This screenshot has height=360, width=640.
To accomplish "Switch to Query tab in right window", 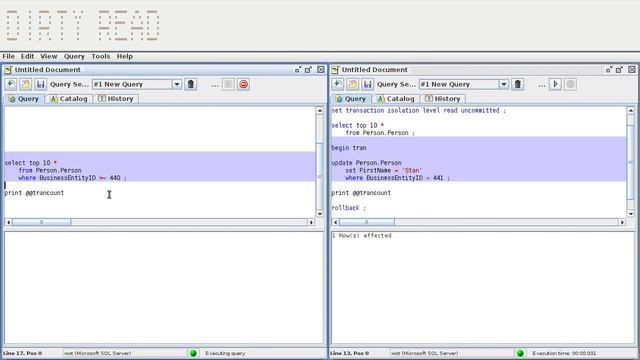I will [x=351, y=99].
